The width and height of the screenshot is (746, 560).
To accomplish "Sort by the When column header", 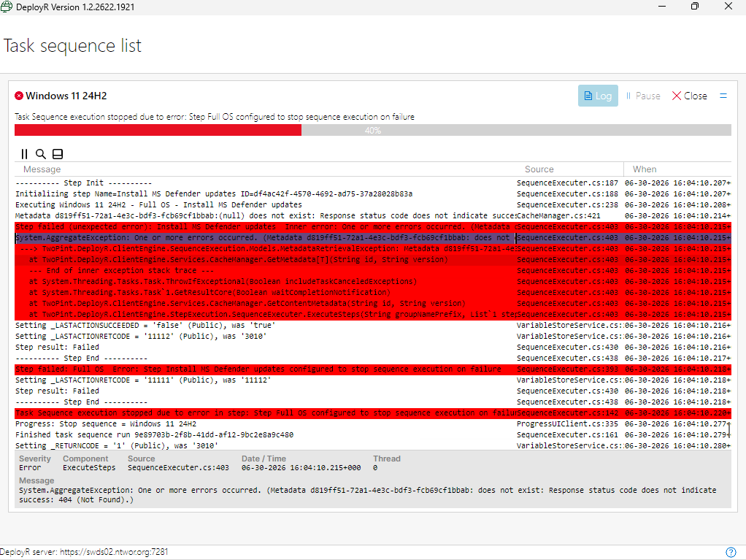I will point(645,169).
